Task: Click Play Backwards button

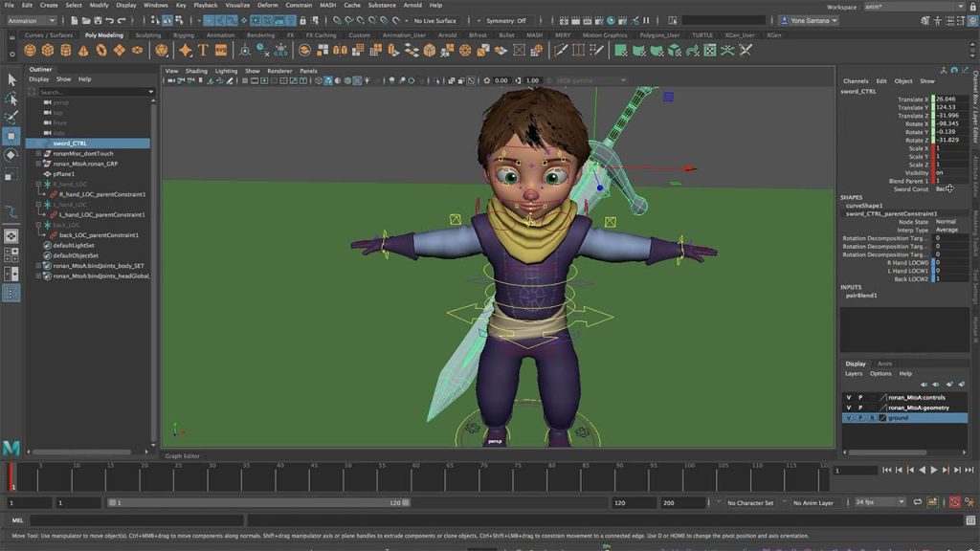Action: 922,470
